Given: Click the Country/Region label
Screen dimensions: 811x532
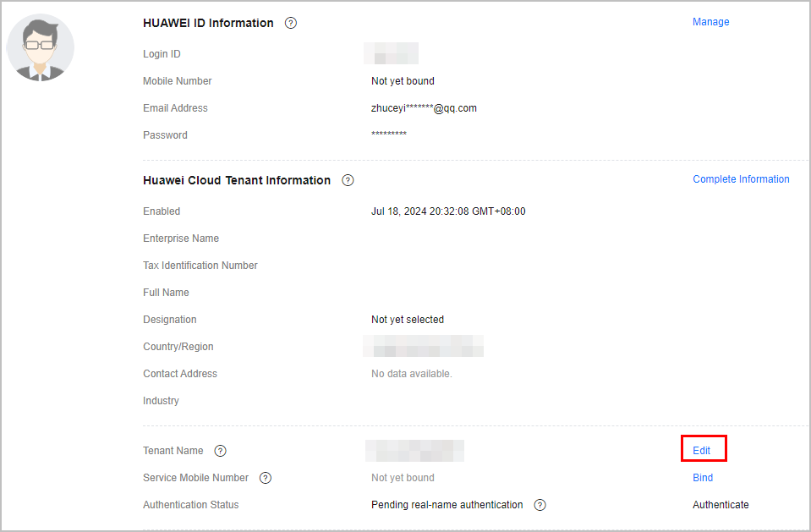Looking at the screenshot, I should tap(178, 347).
